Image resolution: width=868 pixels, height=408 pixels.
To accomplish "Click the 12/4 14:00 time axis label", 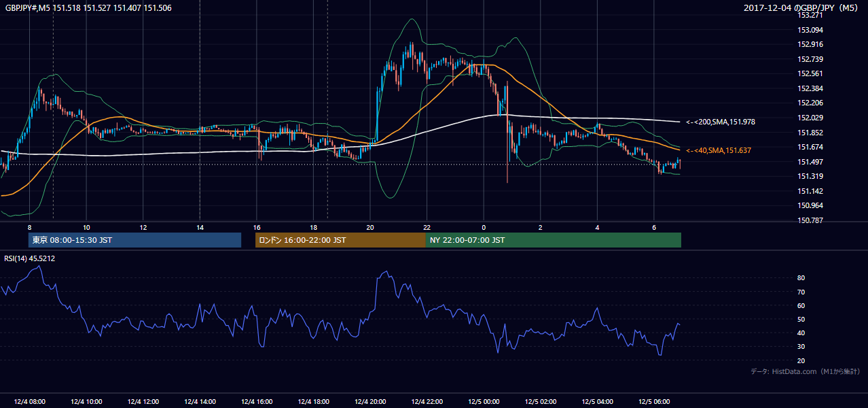I will pos(200,402).
